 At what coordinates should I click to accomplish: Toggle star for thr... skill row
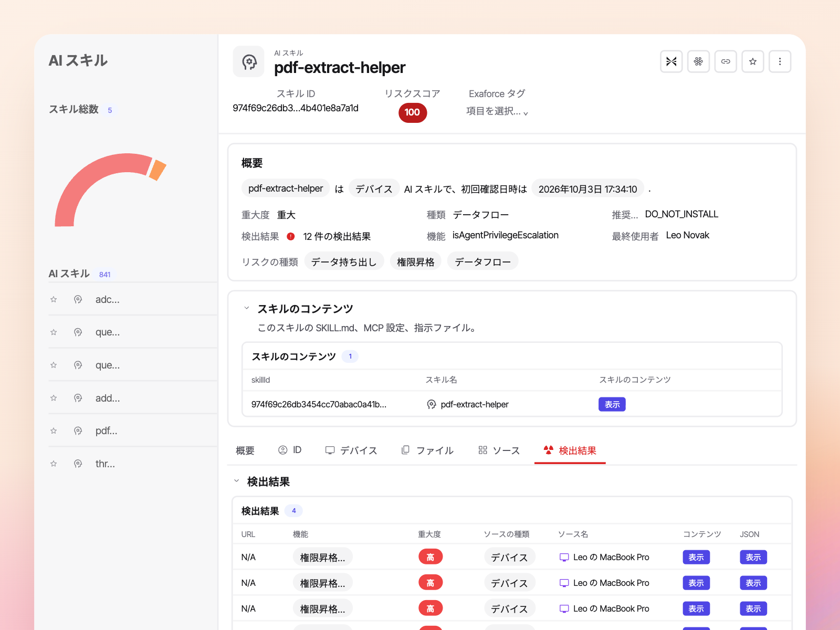click(54, 464)
